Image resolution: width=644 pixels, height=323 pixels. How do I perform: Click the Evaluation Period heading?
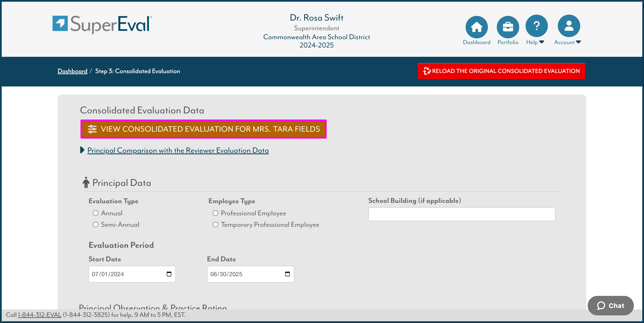pyautogui.click(x=121, y=245)
